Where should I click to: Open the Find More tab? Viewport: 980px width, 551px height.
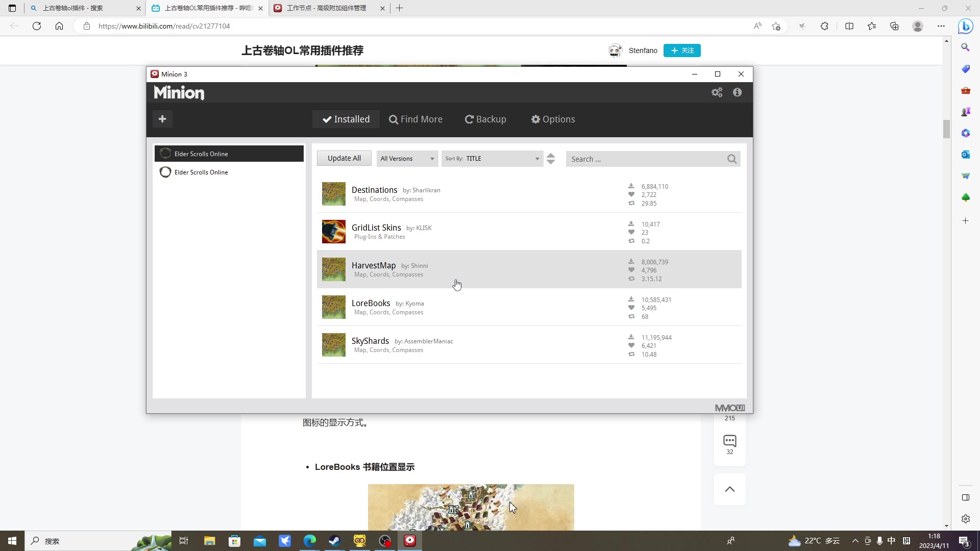point(415,119)
